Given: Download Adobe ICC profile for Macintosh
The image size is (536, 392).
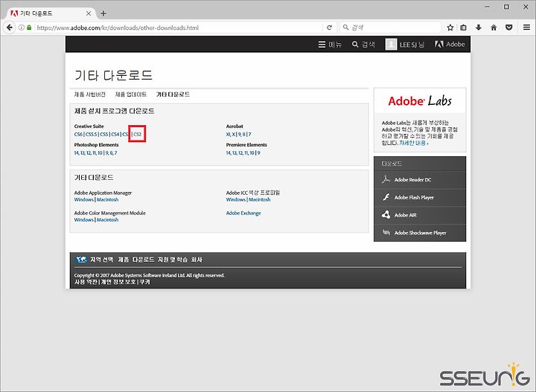Looking at the screenshot, I should 260,199.
